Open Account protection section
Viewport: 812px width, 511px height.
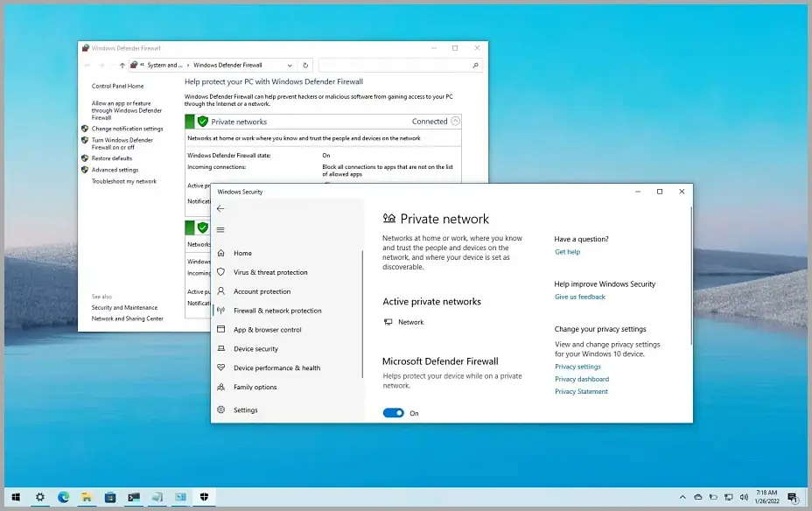[x=262, y=291]
